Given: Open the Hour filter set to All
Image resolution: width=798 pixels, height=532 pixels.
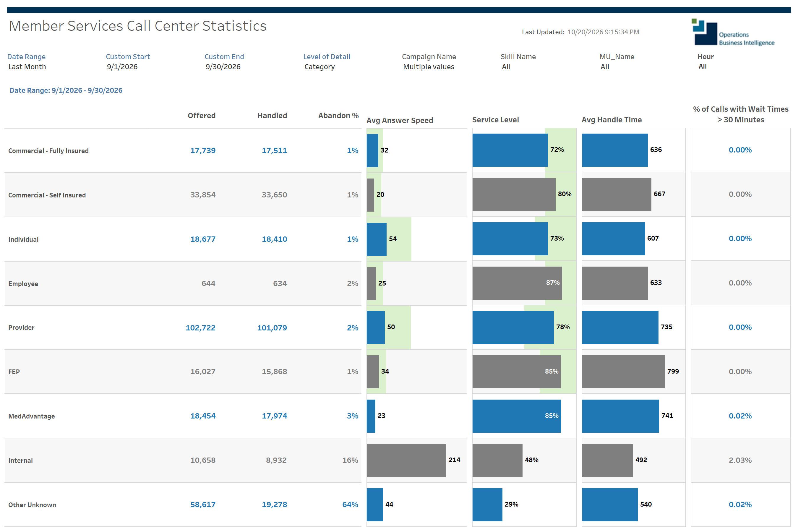Looking at the screenshot, I should 703,66.
